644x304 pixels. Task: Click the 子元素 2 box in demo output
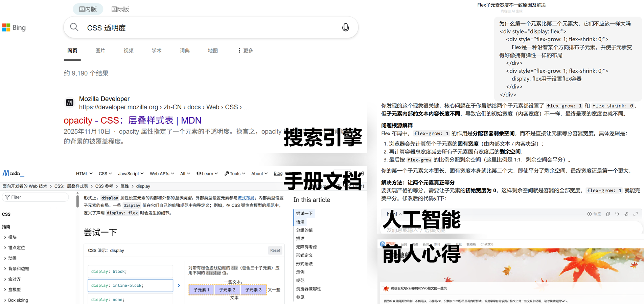[x=227, y=290]
